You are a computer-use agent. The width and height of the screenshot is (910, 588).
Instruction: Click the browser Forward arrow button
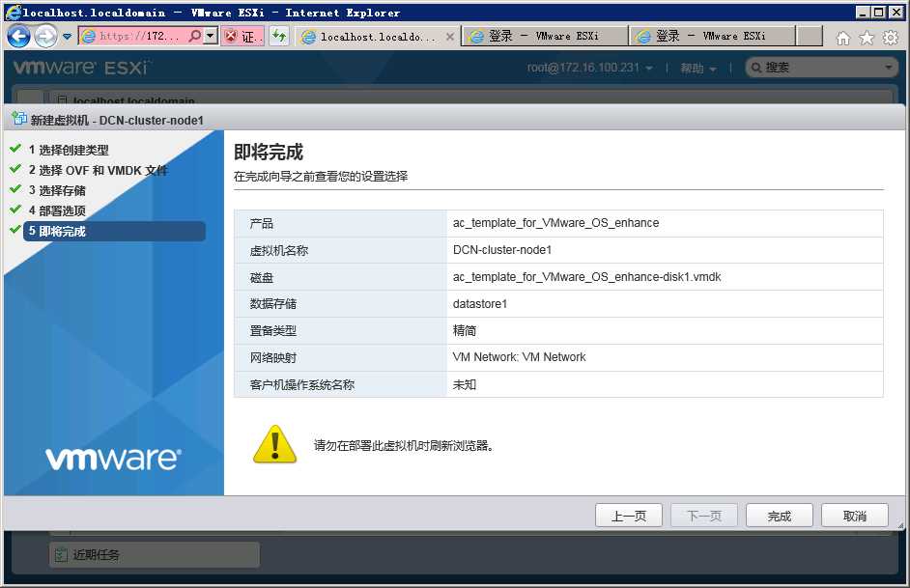click(x=45, y=36)
